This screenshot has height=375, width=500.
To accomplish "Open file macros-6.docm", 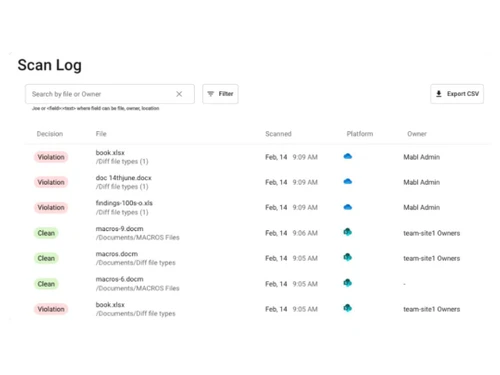I will point(119,279).
